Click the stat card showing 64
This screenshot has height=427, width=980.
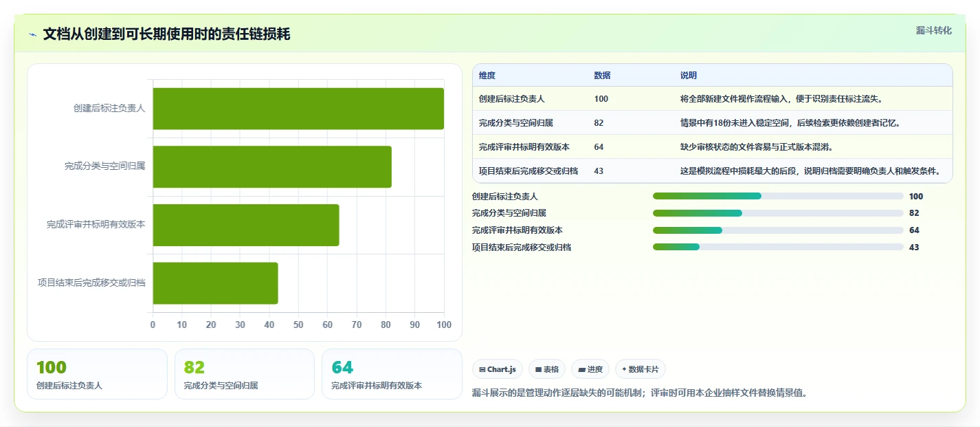coord(392,374)
